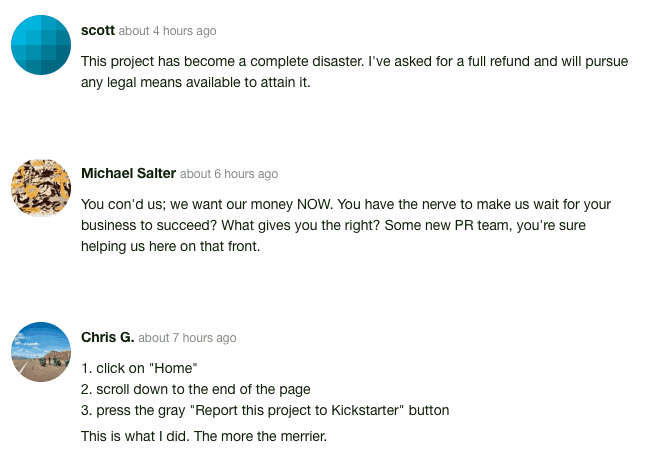
Task: Open the 'about 7 hours ago' timestamp
Action: [187, 338]
